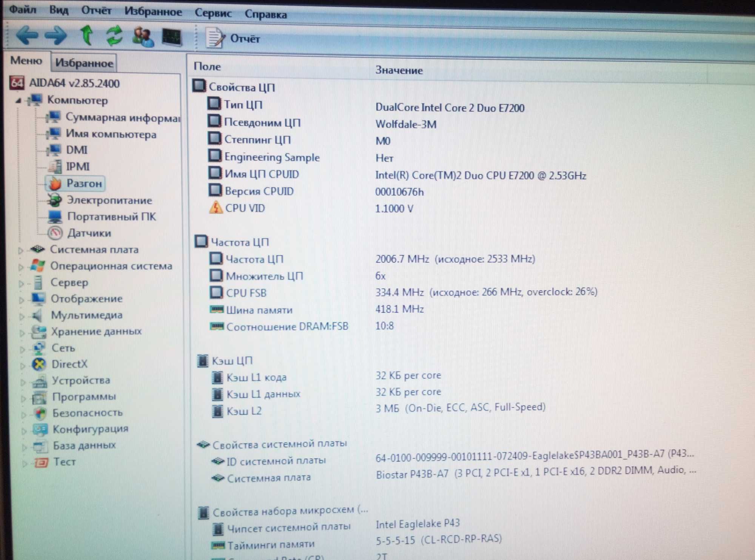755x560 pixels.
Task: Open the Отчёт menu in menu bar
Action: [x=96, y=10]
